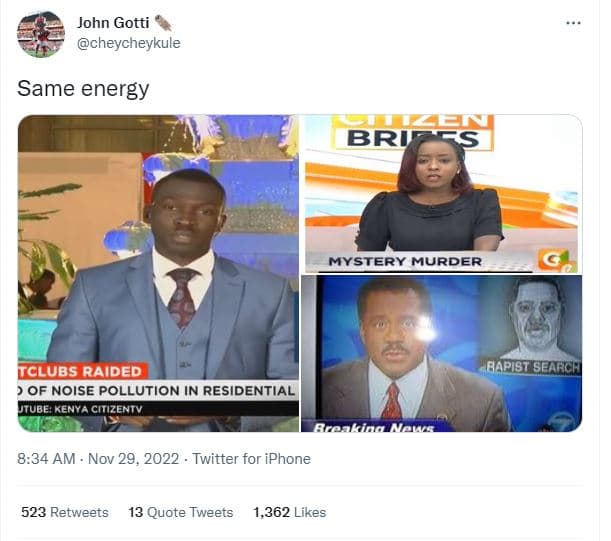
Task: Click the sketch portrait in bottom image
Action: click(x=536, y=318)
